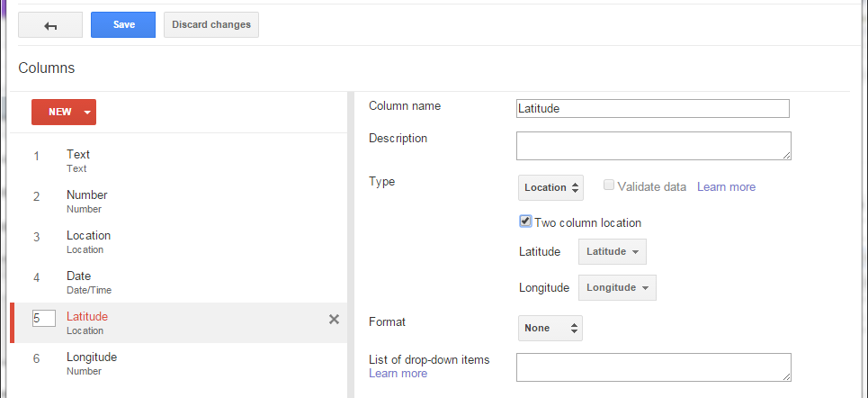Image resolution: width=868 pixels, height=398 pixels.
Task: Click the back arrow button
Action: (50, 25)
